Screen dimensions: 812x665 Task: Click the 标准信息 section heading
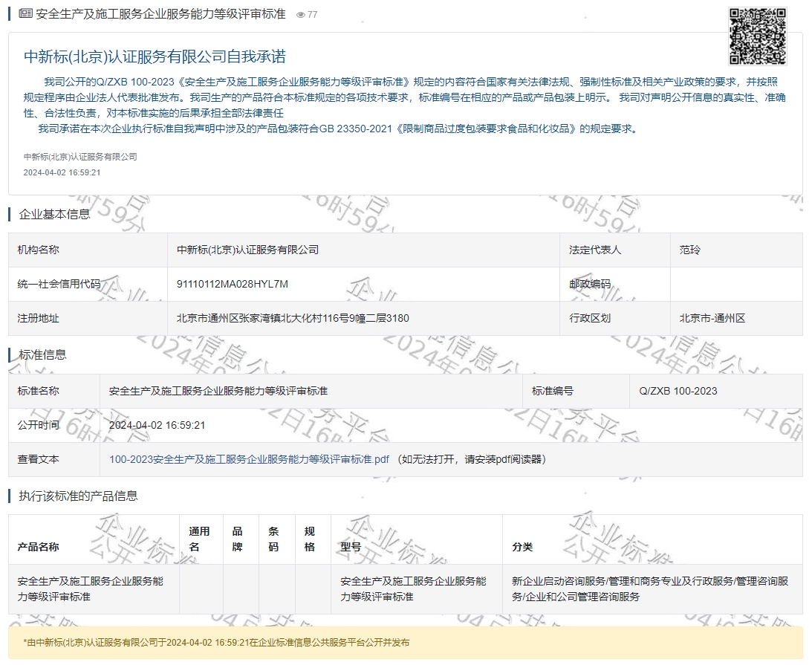(42, 354)
